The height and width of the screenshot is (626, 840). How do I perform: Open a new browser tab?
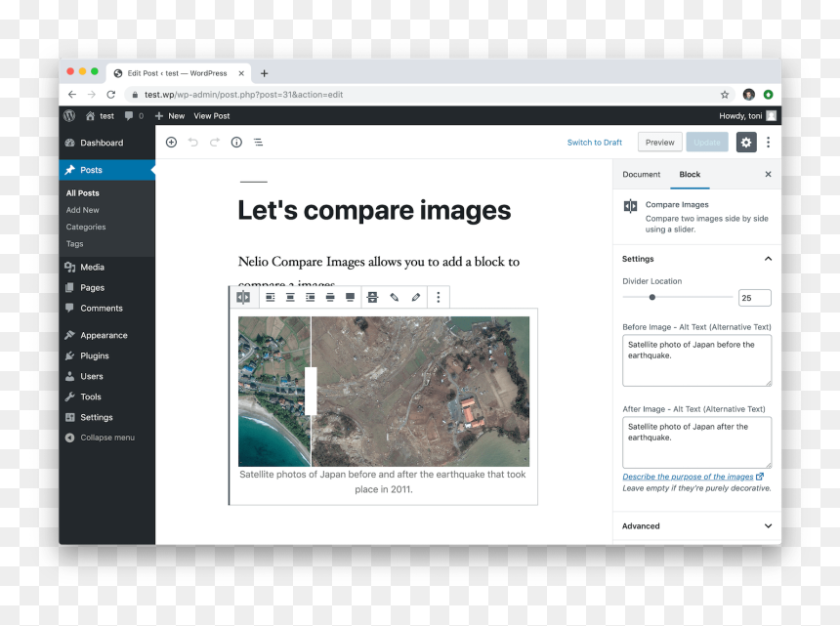(264, 73)
